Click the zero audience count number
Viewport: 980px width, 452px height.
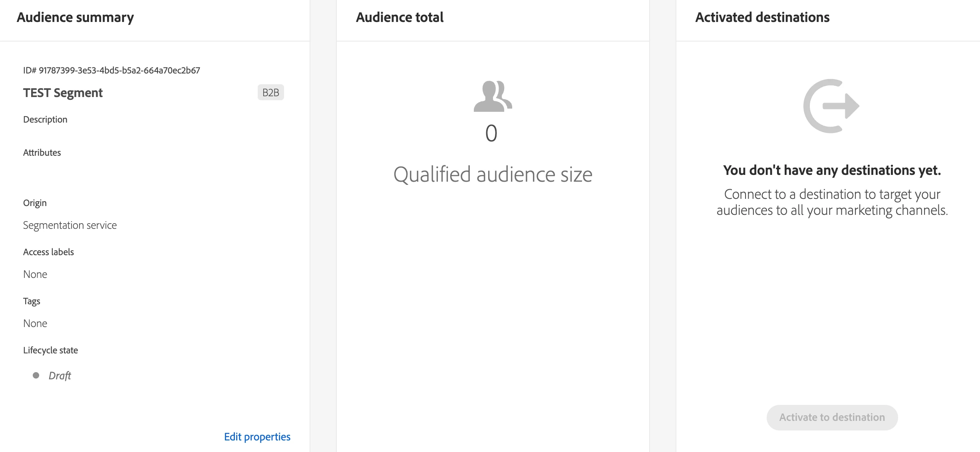point(491,133)
